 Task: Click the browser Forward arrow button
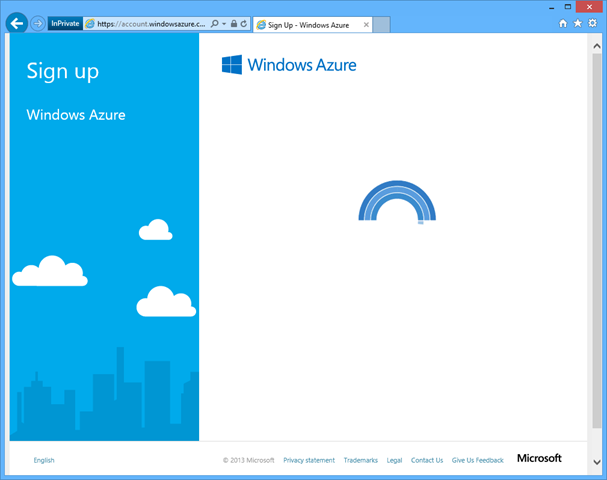(38, 23)
